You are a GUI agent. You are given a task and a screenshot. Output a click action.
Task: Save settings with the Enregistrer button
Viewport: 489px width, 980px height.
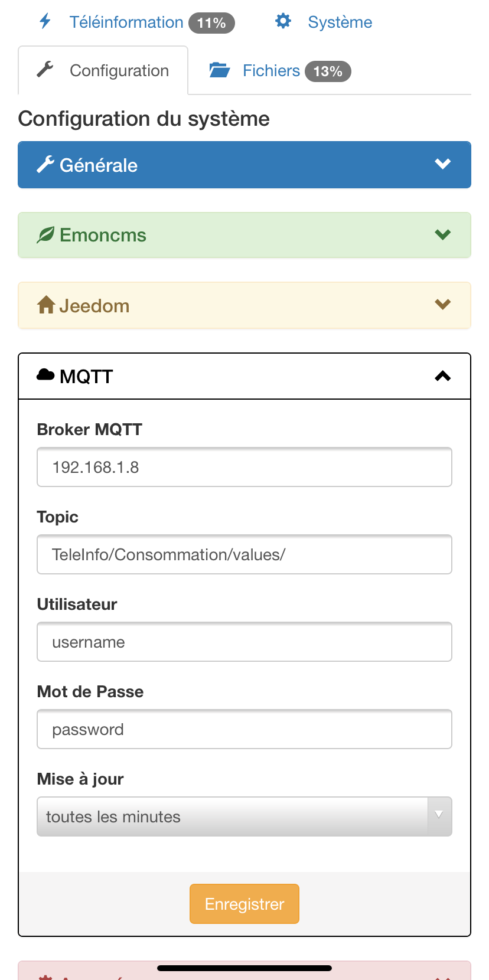point(244,904)
